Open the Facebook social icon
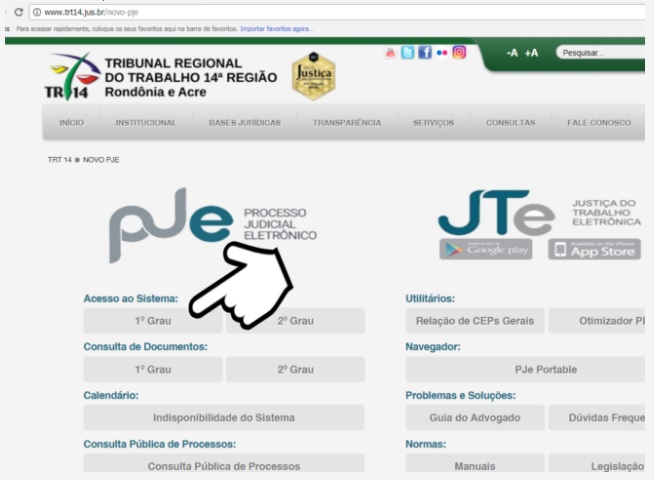Screen dimensions: 654x480 pos(425,53)
